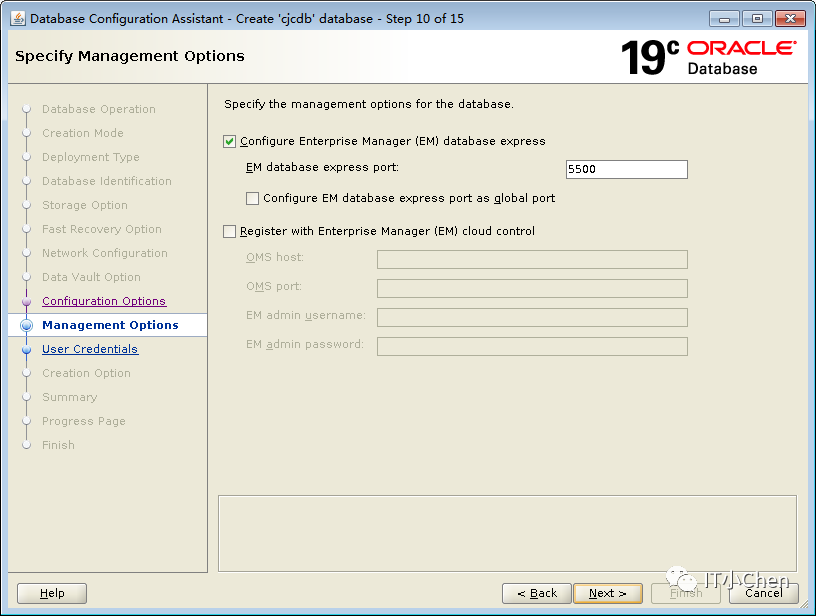Click the OMS port input field

pos(532,288)
